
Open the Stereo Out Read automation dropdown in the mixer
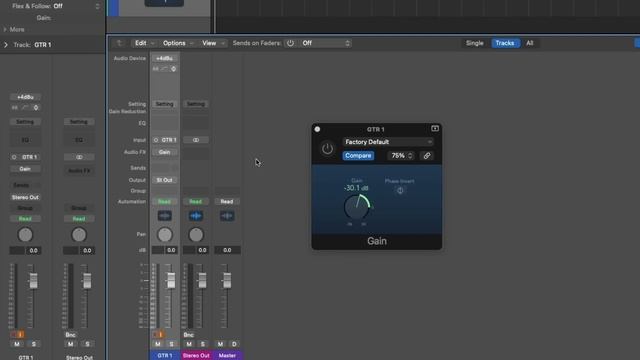pyautogui.click(x=196, y=202)
